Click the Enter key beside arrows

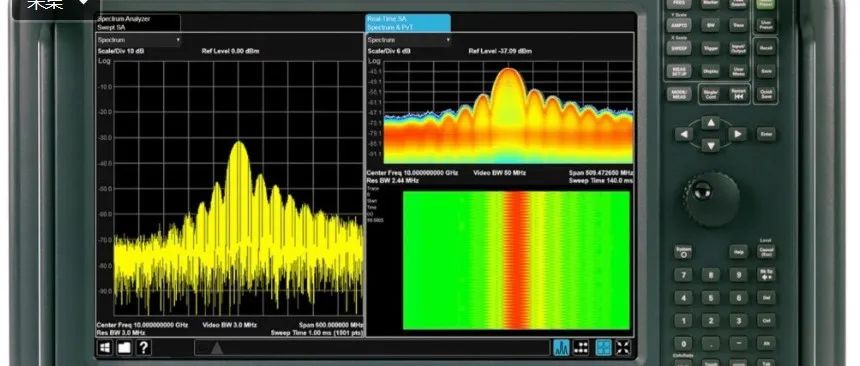tap(766, 134)
